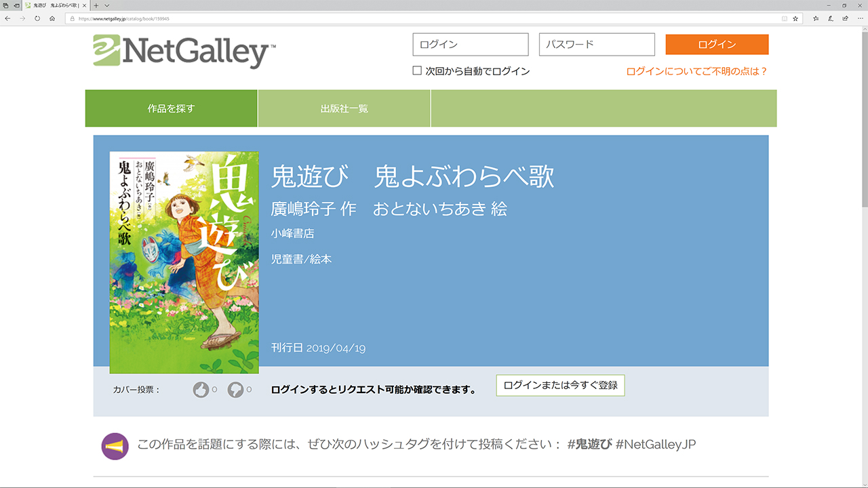Viewport: 868px width, 488px height.
Task: Select the 出版社一覧 tab
Action: (344, 108)
